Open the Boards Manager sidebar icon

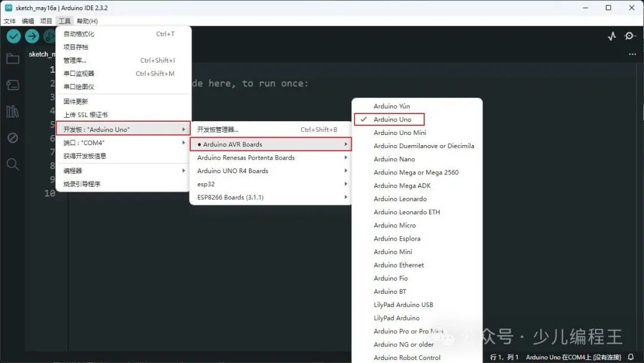tap(13, 84)
